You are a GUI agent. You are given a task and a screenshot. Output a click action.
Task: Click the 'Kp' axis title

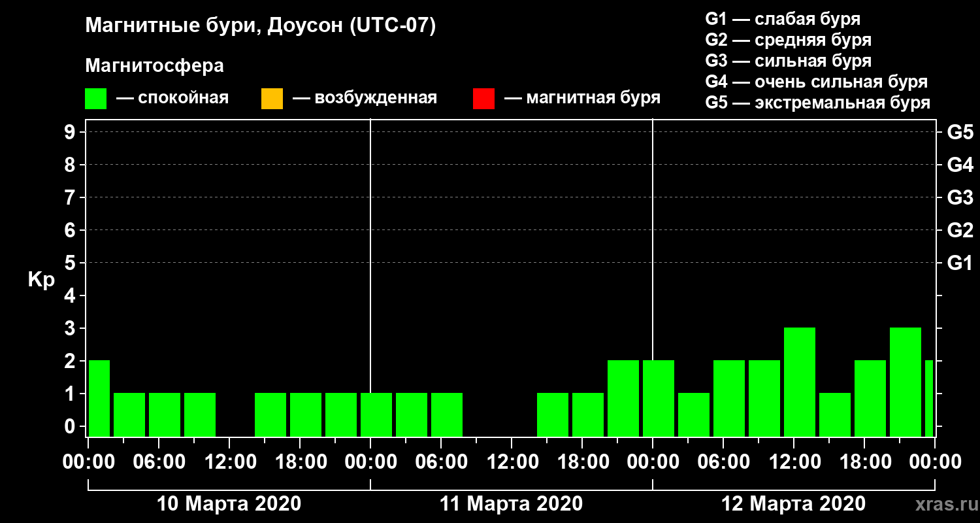(x=41, y=280)
